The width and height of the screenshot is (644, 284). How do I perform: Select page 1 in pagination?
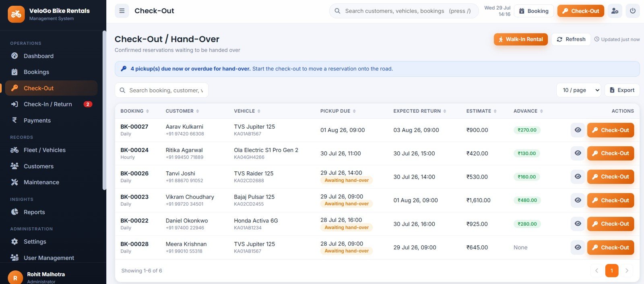click(612, 271)
